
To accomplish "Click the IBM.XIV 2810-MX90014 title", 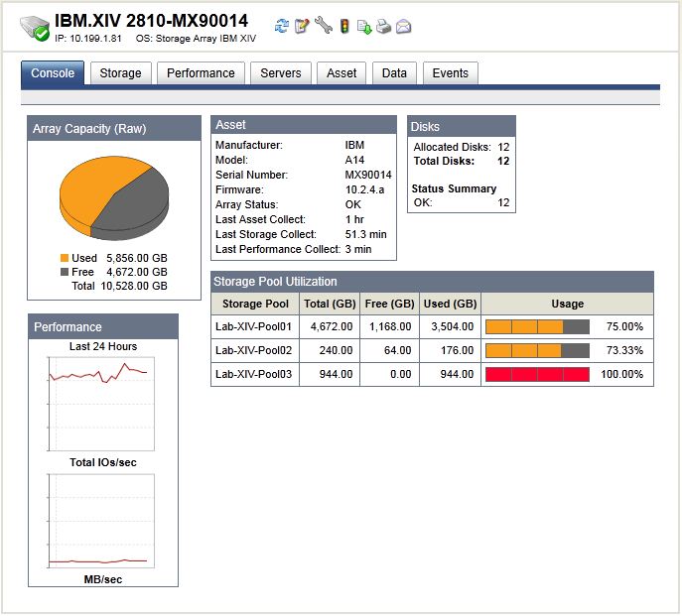I will 151,21.
